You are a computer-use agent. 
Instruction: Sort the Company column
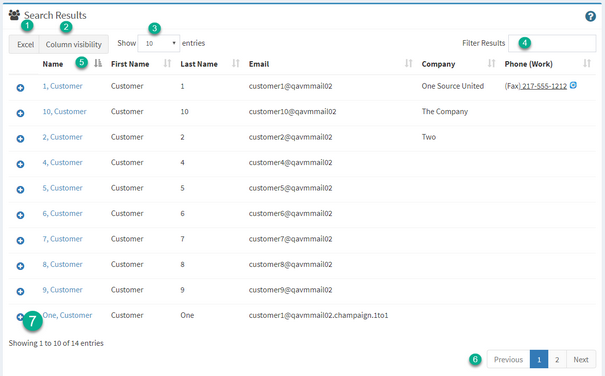coord(492,63)
